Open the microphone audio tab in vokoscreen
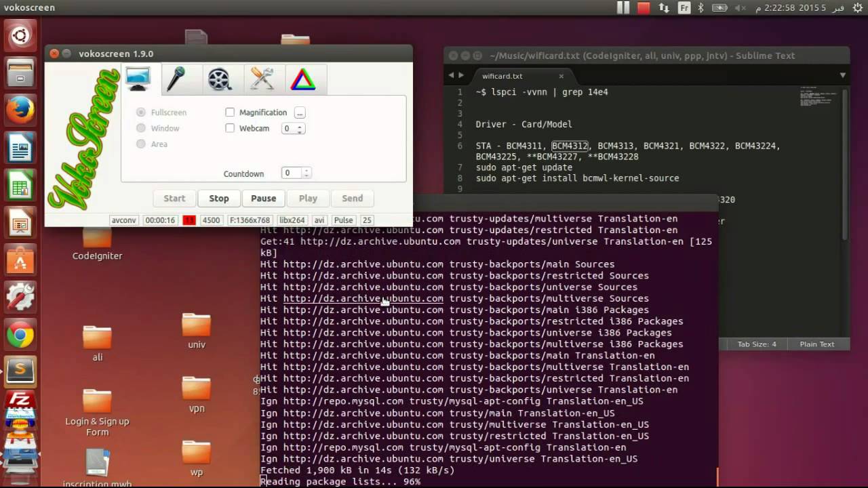 tap(176, 79)
